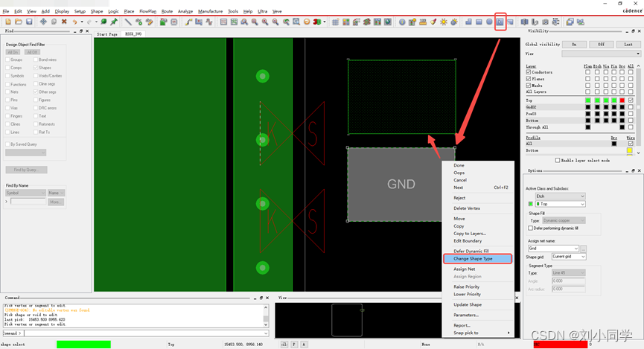The image size is (644, 349).
Task: Toggle the Shapes checkbox in Find filter
Action: point(35,68)
